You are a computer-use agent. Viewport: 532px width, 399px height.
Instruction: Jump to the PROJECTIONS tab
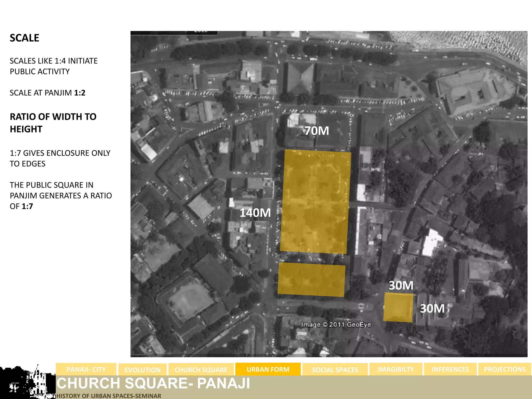click(505, 369)
